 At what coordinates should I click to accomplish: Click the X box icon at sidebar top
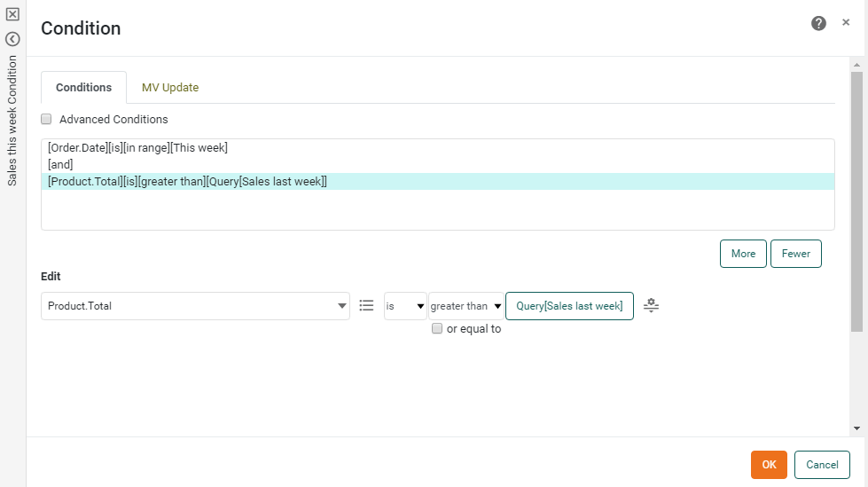12,14
